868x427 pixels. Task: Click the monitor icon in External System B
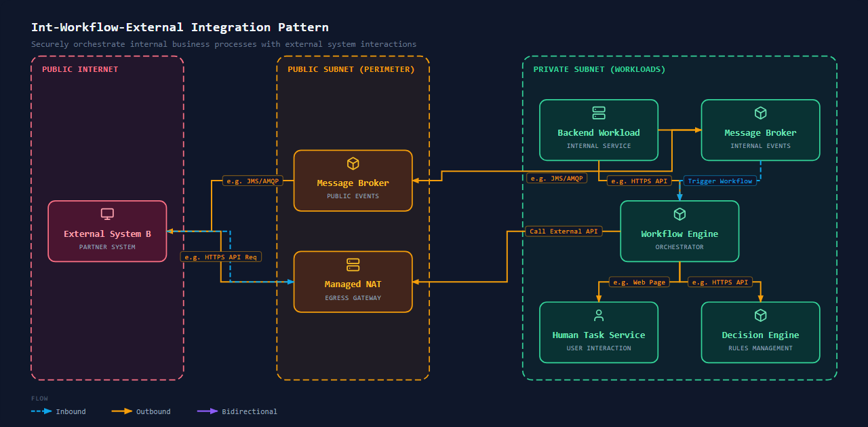click(107, 214)
